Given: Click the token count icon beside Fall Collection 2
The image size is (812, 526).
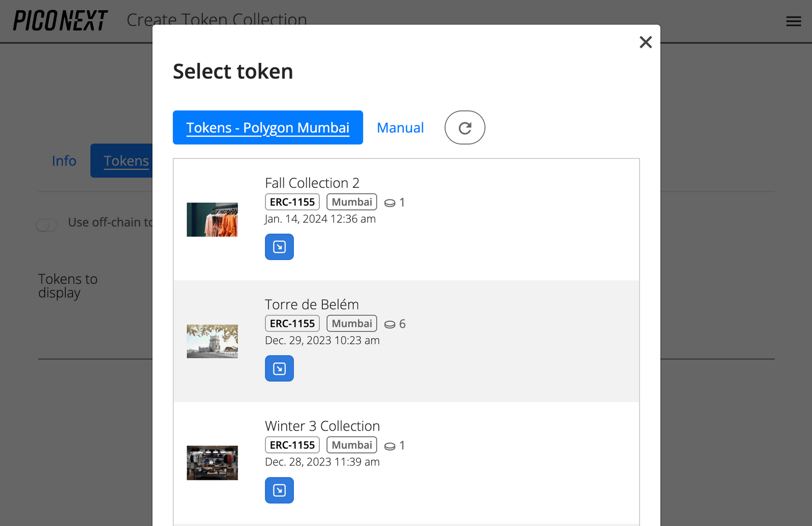Looking at the screenshot, I should tap(390, 202).
